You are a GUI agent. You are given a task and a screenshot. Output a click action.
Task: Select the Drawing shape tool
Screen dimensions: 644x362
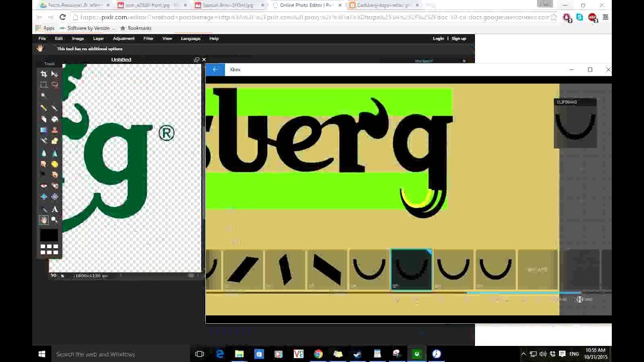54,141
